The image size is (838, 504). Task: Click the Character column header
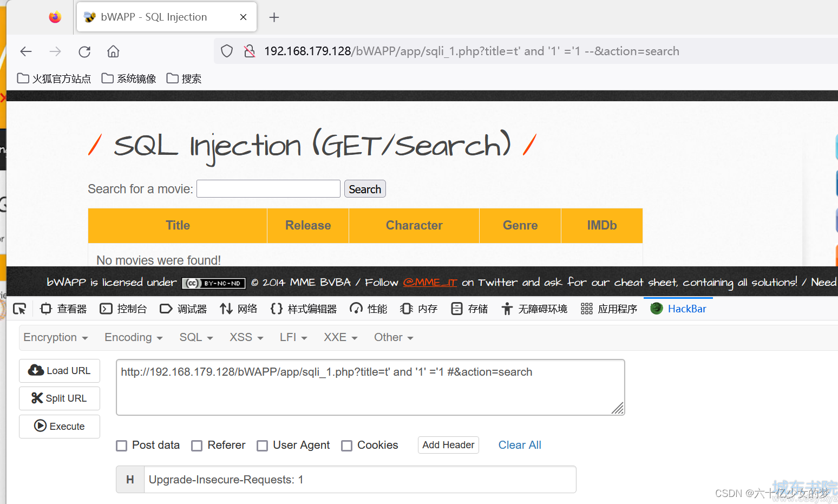[414, 226]
